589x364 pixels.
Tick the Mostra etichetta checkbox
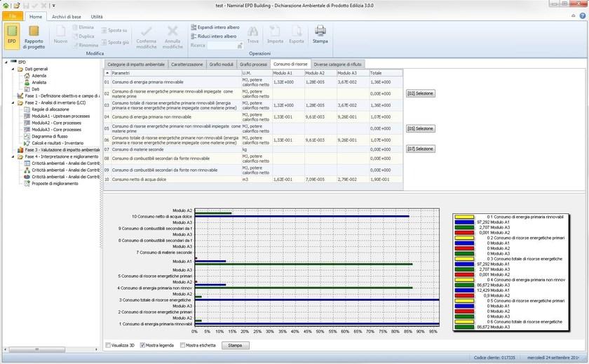[x=182, y=345]
